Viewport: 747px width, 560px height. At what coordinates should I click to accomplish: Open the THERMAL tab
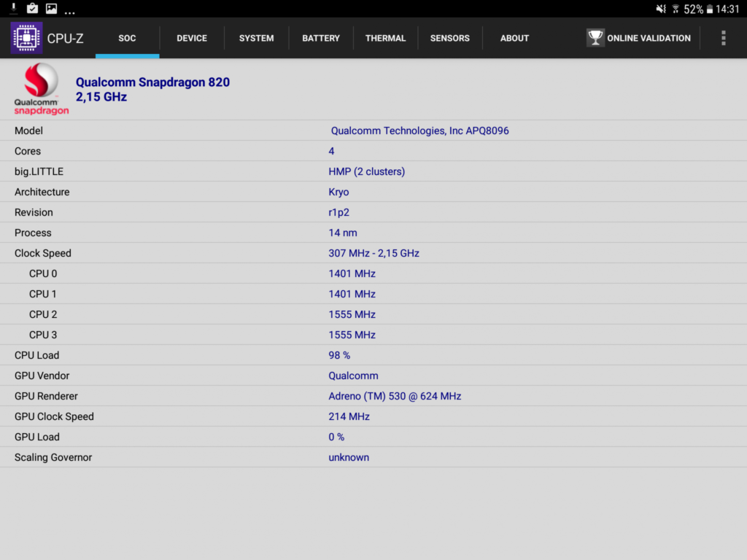pyautogui.click(x=385, y=38)
